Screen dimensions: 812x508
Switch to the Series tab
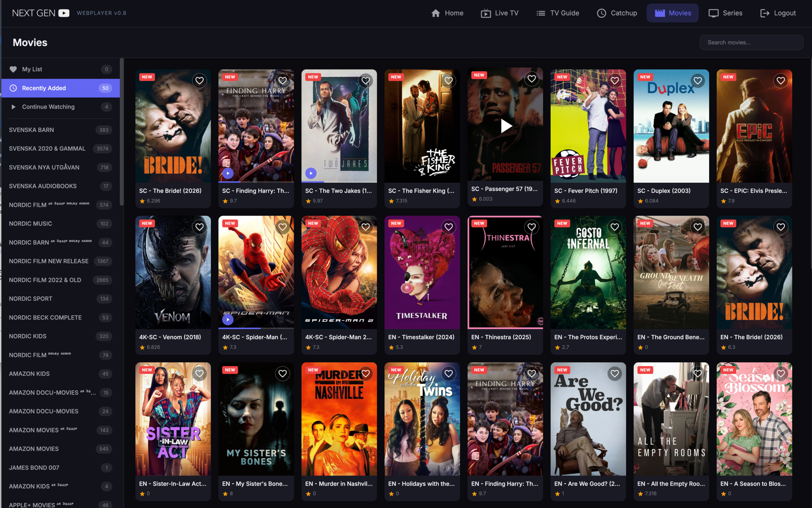tap(725, 13)
